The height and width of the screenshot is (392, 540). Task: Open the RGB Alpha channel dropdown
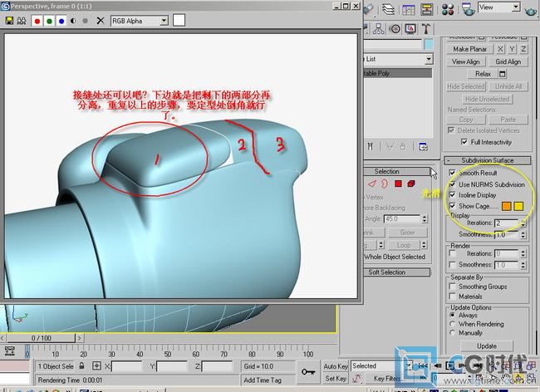click(140, 21)
